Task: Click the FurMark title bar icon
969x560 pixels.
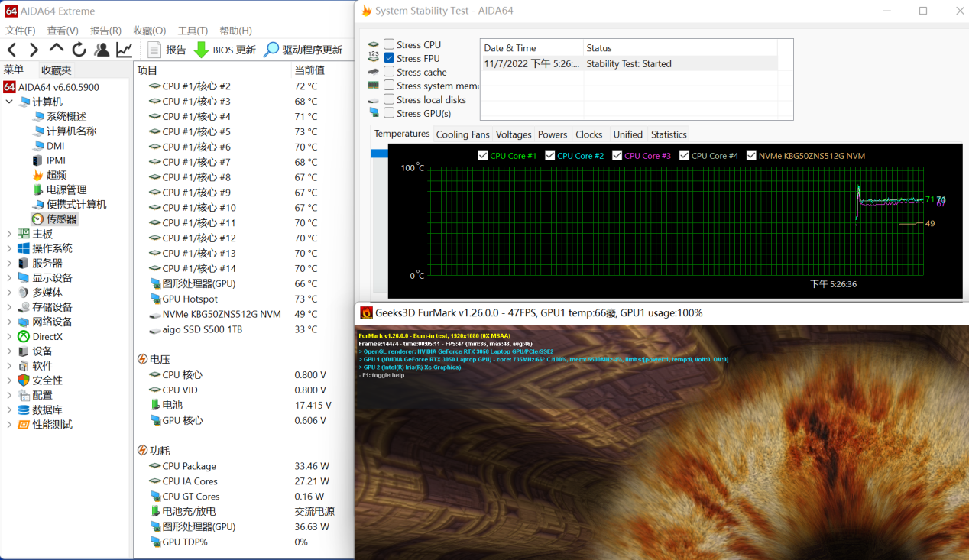Action: (x=367, y=312)
